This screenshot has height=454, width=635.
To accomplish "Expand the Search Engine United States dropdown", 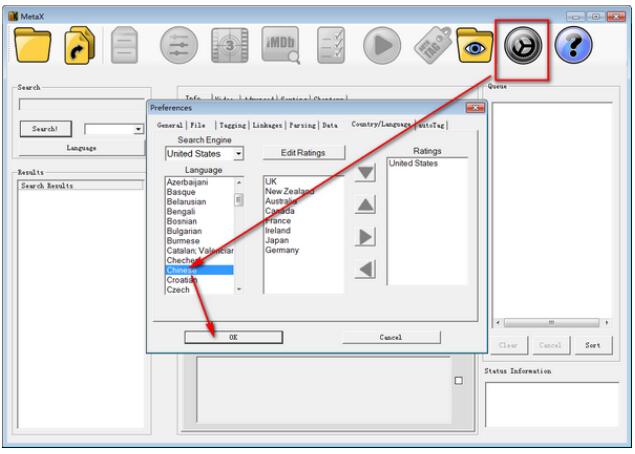I will click(239, 153).
